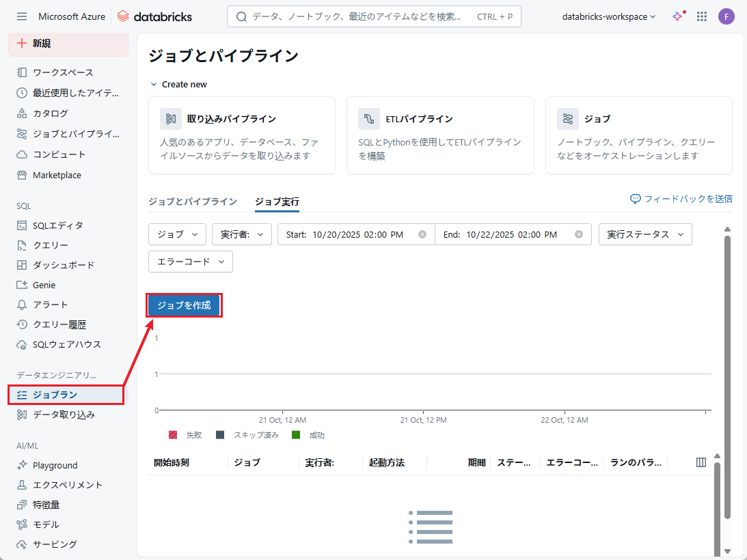Screen dimensions: 747x560
Task: Expand the ジョブ filter dropdown
Action: point(177,234)
